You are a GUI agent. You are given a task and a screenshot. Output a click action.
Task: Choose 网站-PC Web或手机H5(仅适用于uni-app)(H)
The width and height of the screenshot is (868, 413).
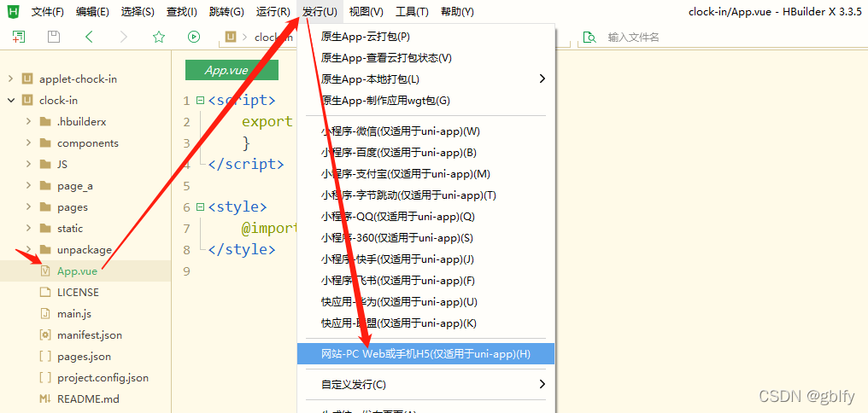(x=425, y=354)
